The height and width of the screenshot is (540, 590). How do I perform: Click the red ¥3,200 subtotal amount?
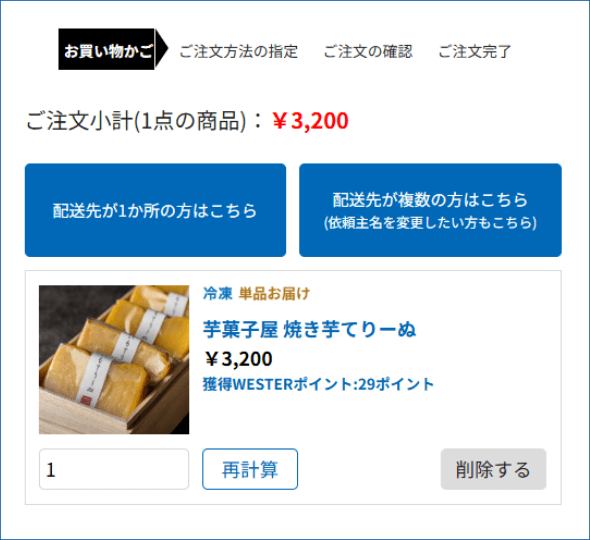click(311, 121)
